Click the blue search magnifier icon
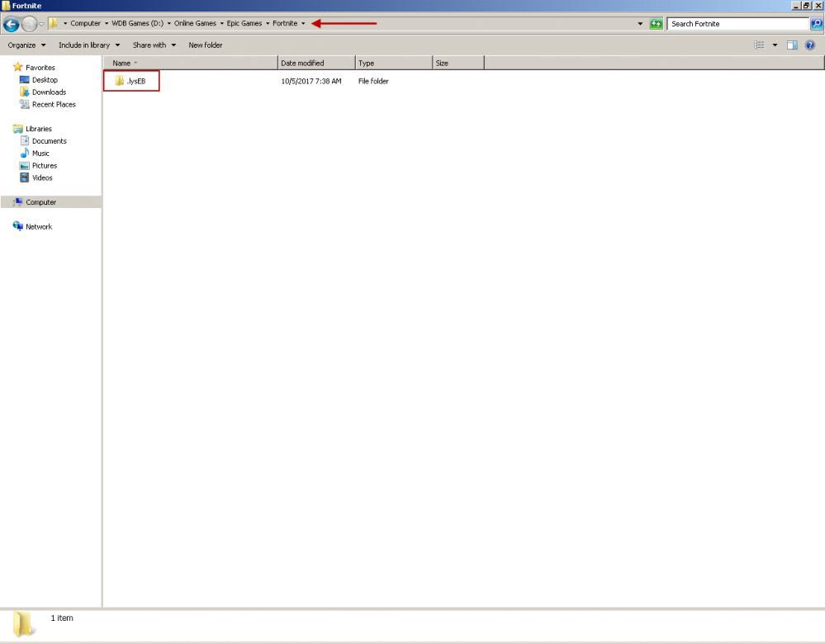Viewport: 825px width, 644px height. tap(816, 23)
